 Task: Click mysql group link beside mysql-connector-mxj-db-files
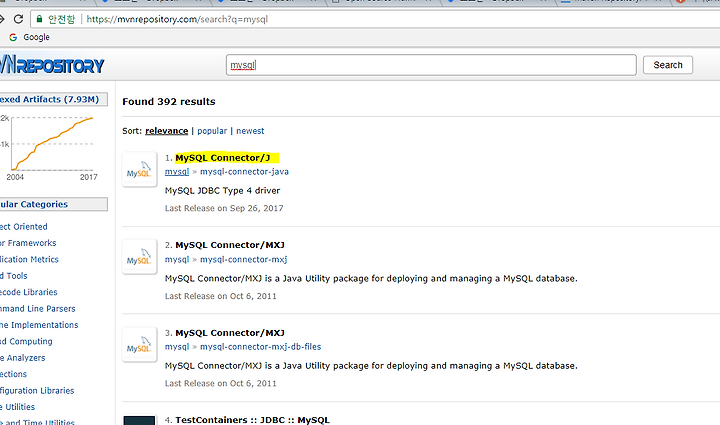177,347
